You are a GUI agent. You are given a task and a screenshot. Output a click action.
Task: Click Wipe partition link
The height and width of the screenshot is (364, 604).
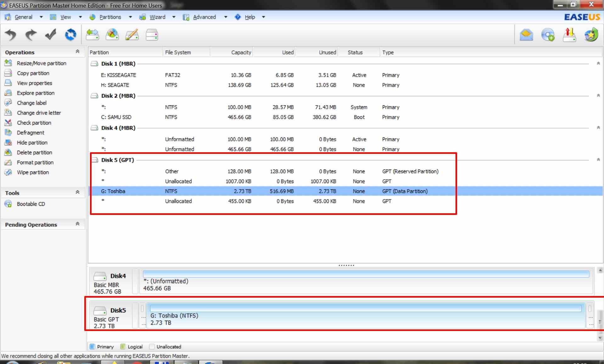33,172
